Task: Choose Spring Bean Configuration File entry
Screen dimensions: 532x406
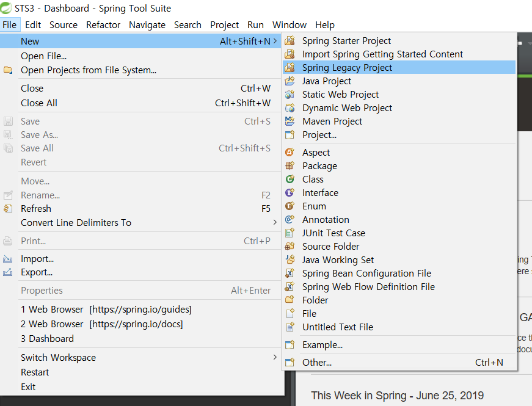Action: 399,274
